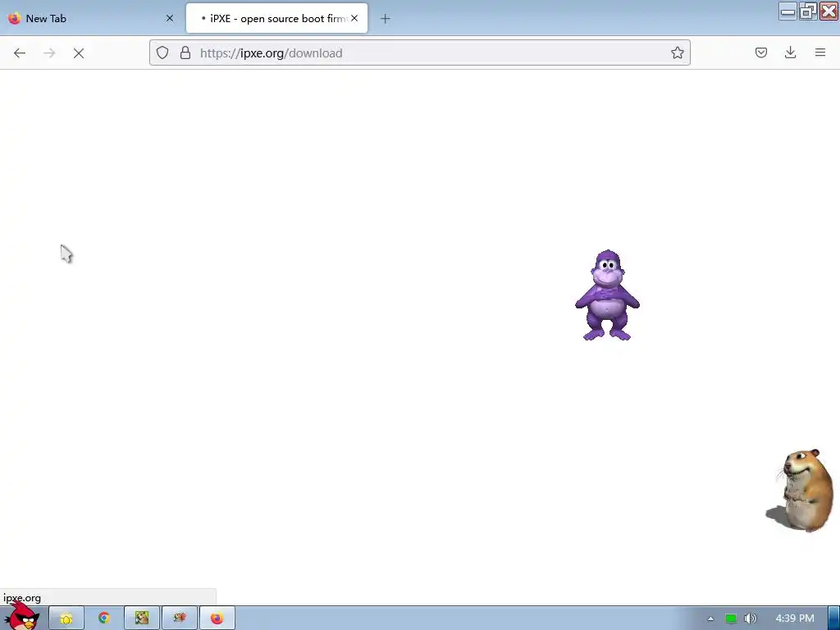Open the Downloads panel
The height and width of the screenshot is (630, 840).
790,52
